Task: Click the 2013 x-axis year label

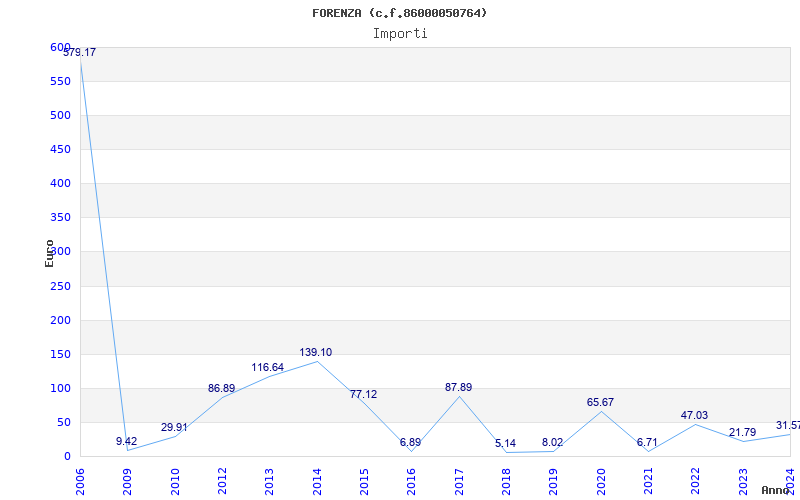Action: tap(269, 482)
